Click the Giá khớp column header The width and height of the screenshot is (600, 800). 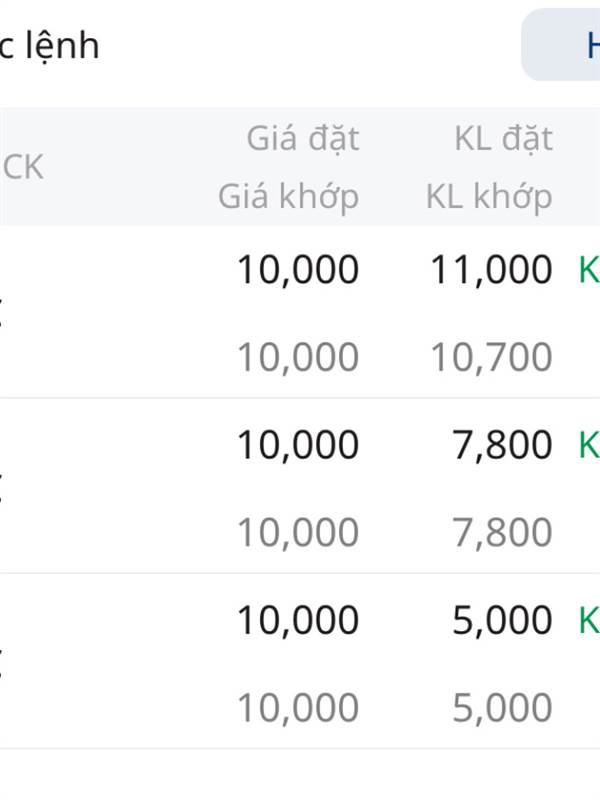[289, 196]
